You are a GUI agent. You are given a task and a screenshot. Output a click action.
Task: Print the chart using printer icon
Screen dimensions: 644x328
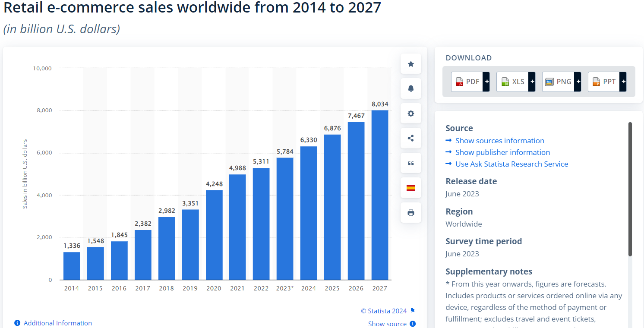(x=410, y=213)
